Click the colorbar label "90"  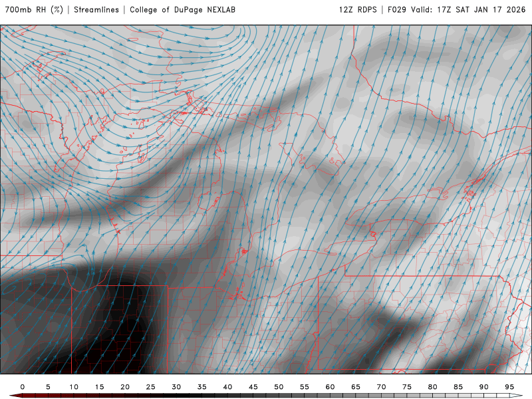point(484,387)
